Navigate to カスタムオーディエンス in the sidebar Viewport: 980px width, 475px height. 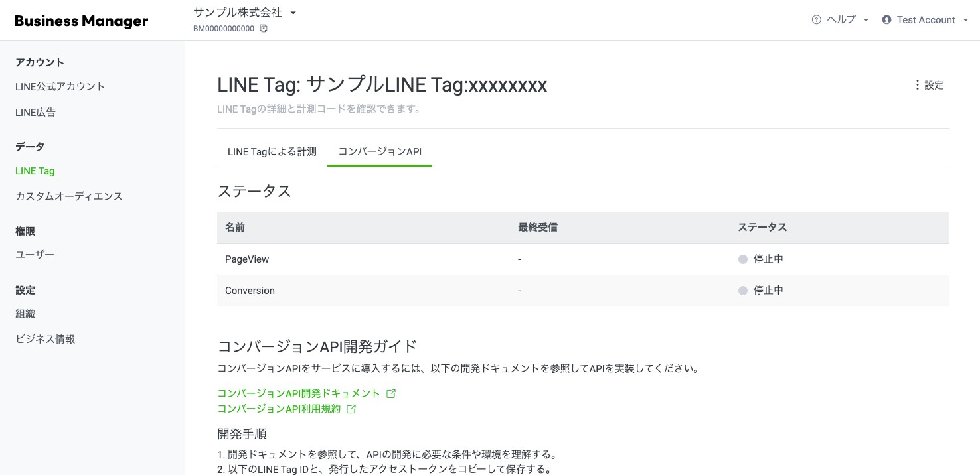pyautogui.click(x=68, y=196)
